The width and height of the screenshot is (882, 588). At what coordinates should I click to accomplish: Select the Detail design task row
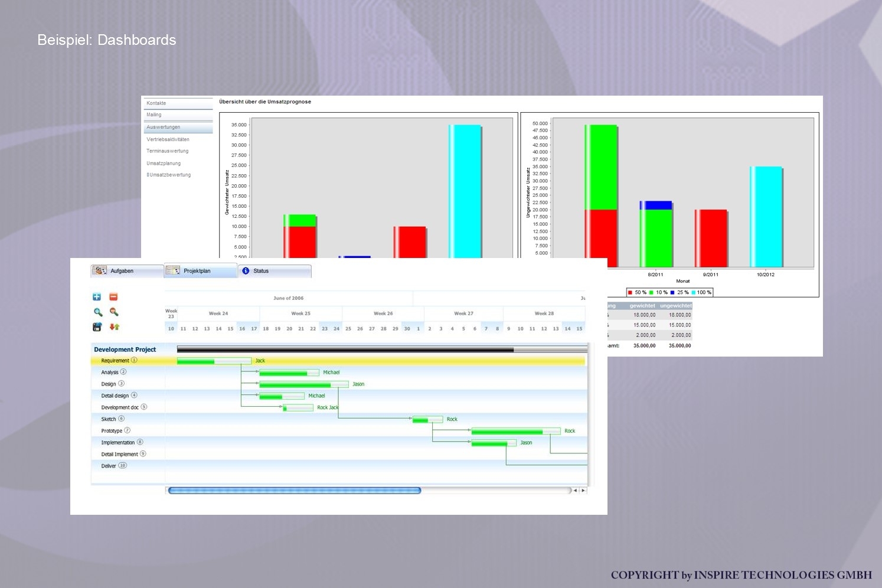tap(339, 396)
